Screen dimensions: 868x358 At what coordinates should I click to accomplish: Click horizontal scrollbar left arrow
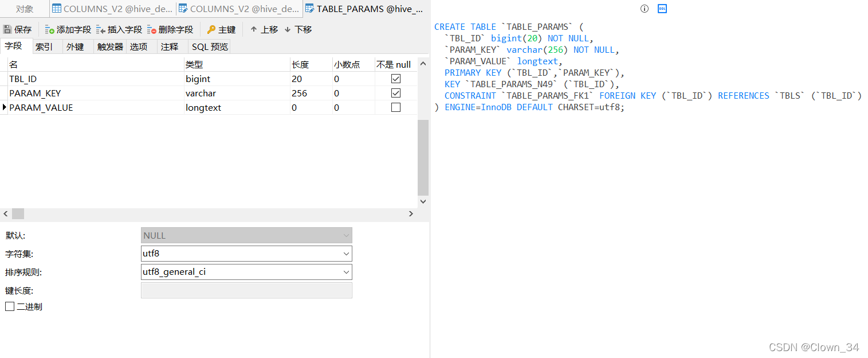pyautogui.click(x=6, y=213)
